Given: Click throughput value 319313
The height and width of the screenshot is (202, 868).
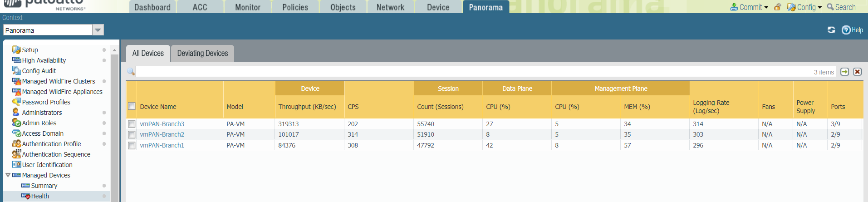Looking at the screenshot, I should tap(289, 124).
